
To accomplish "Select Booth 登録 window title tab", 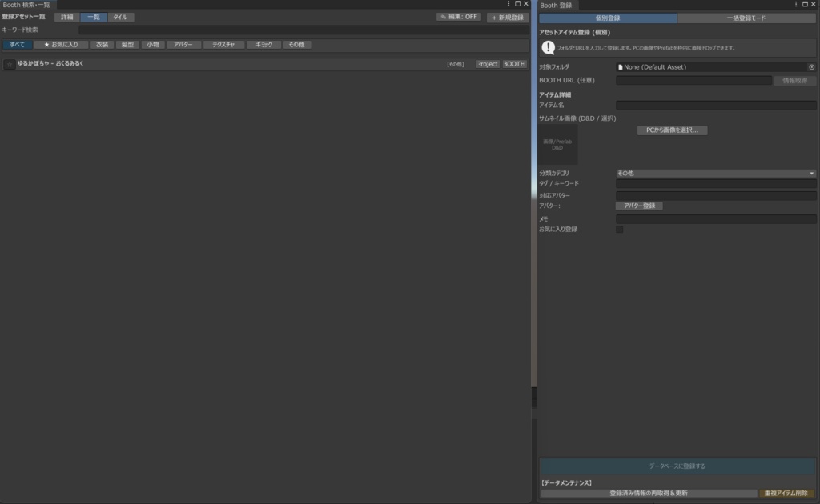I will (556, 6).
